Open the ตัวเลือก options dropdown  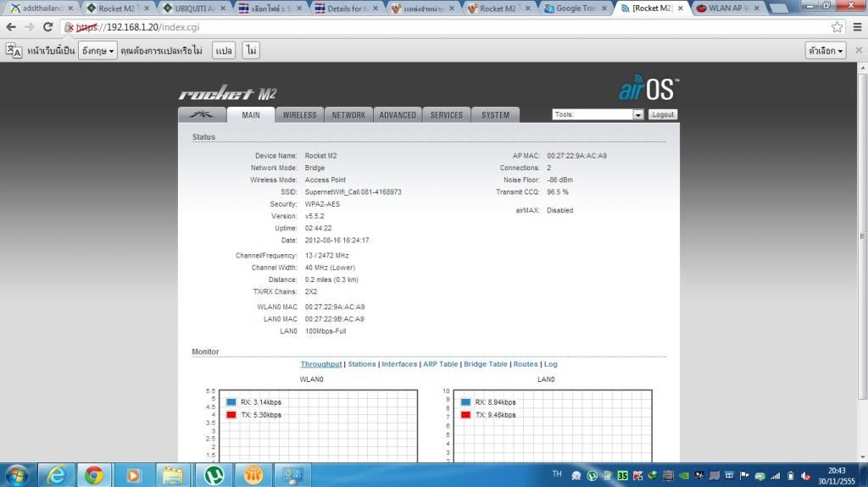(826, 50)
